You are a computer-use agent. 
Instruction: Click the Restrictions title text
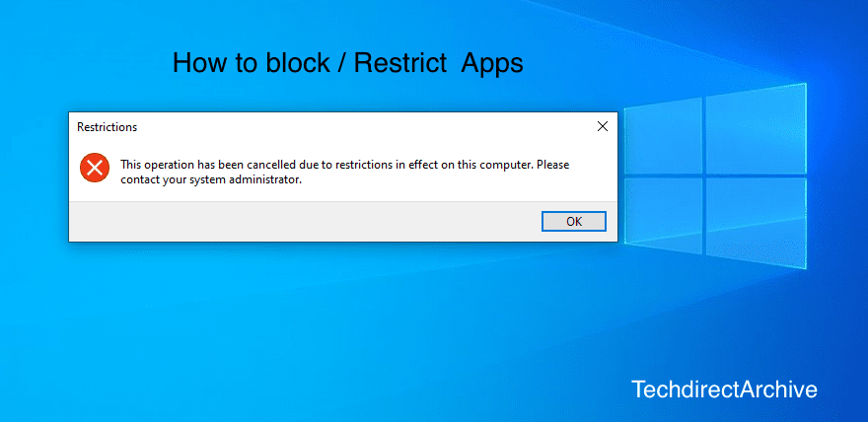point(107,127)
